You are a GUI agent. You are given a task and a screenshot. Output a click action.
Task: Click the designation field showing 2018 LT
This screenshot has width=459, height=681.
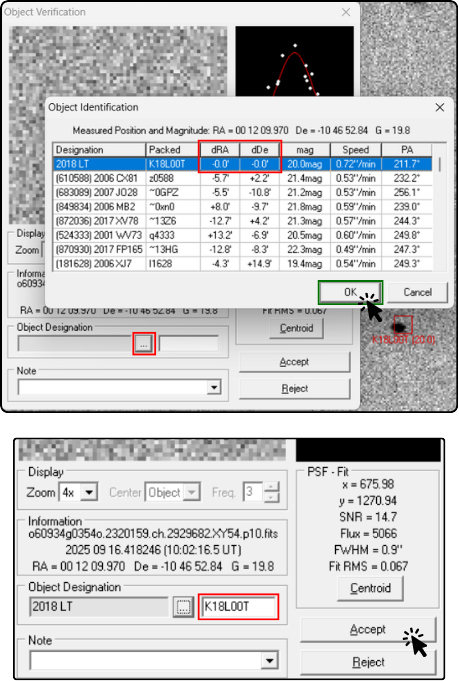pyautogui.click(x=99, y=606)
